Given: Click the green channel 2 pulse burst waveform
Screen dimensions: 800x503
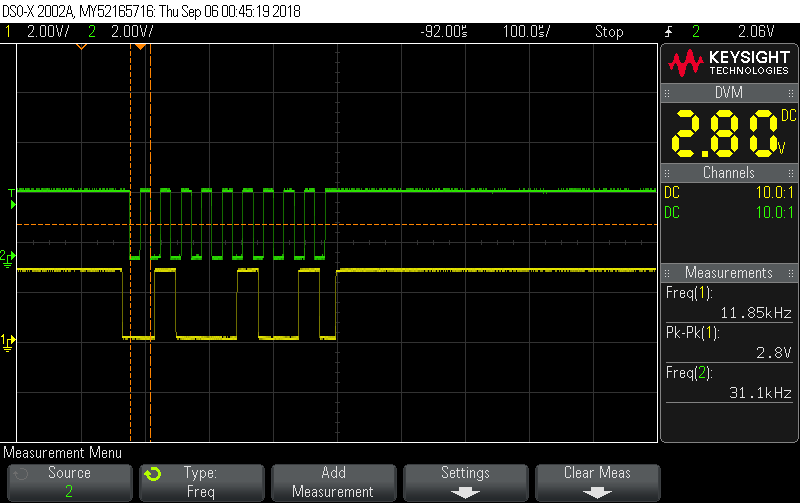Looking at the screenshot, I should (228, 224).
